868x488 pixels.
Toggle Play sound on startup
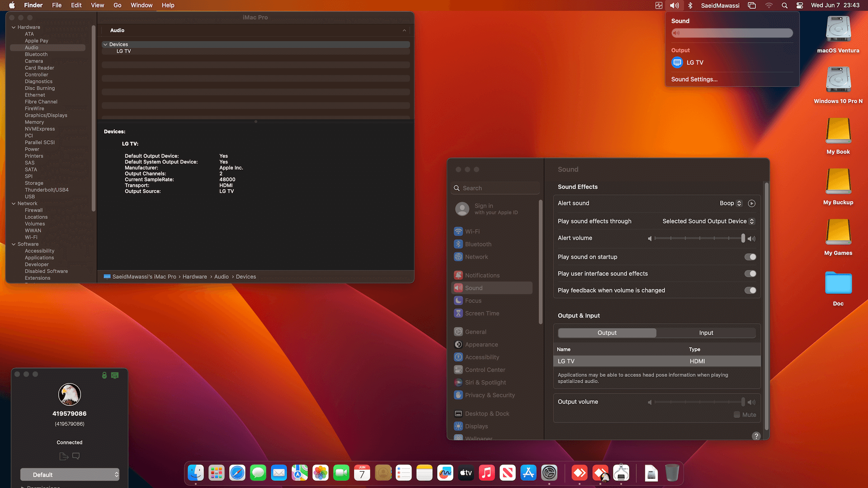750,257
